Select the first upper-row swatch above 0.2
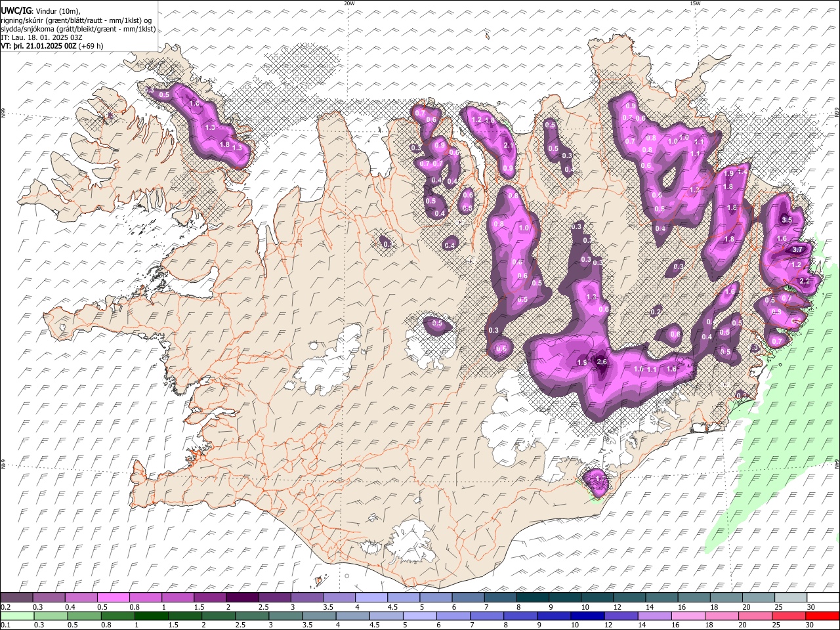 pyautogui.click(x=16, y=597)
